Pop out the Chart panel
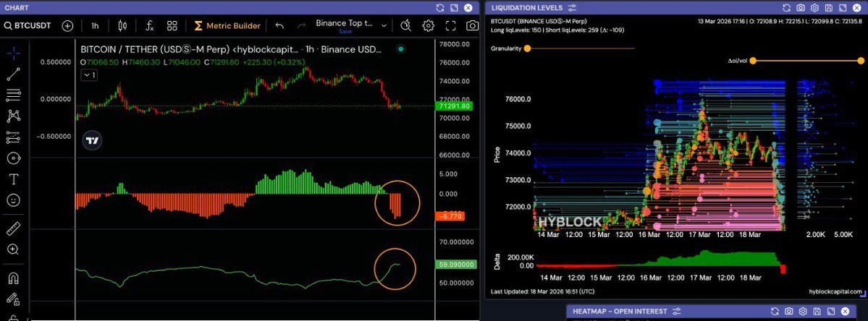Viewport: 868px width, 321px height. pyautogui.click(x=454, y=8)
